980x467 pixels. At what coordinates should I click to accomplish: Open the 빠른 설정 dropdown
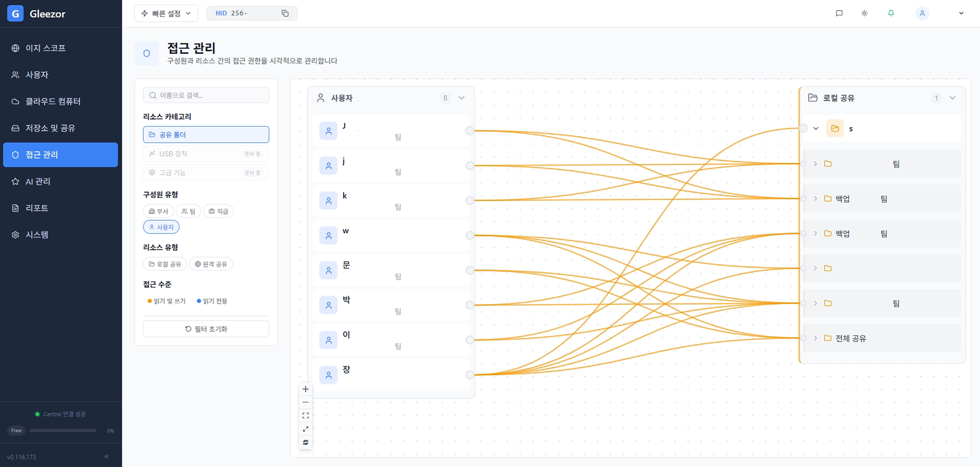pos(166,13)
